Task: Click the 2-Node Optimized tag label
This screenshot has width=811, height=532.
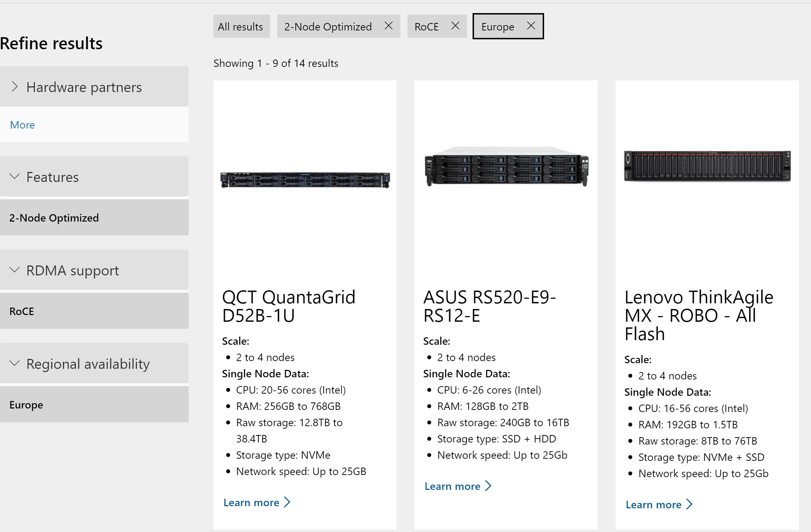Action: (x=328, y=27)
